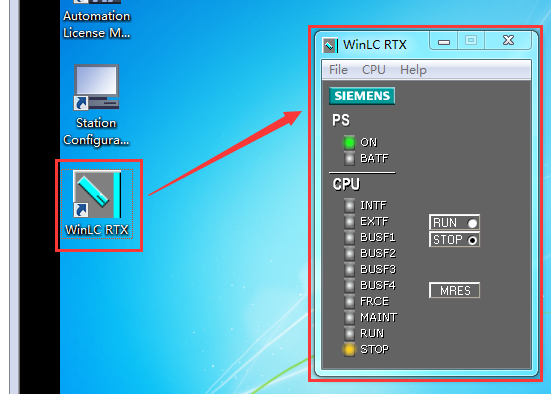The height and width of the screenshot is (394, 551).
Task: Click the SIEMENS logo
Action: [x=362, y=96]
